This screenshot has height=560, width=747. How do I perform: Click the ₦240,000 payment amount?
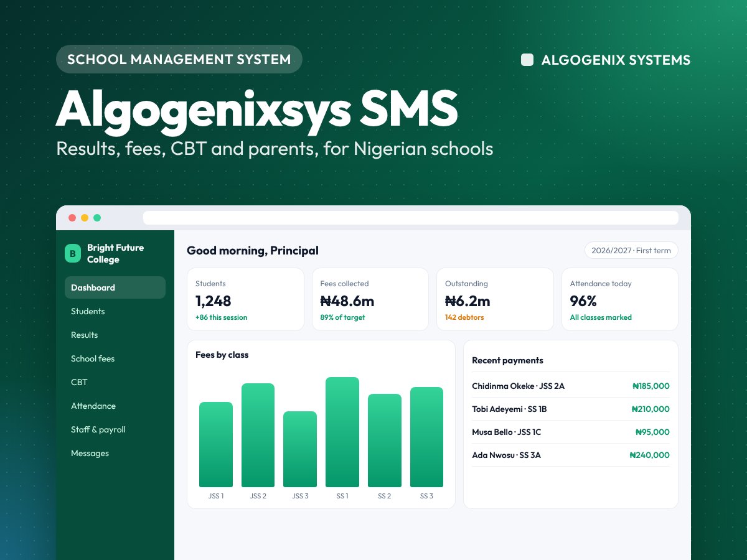[x=650, y=455]
